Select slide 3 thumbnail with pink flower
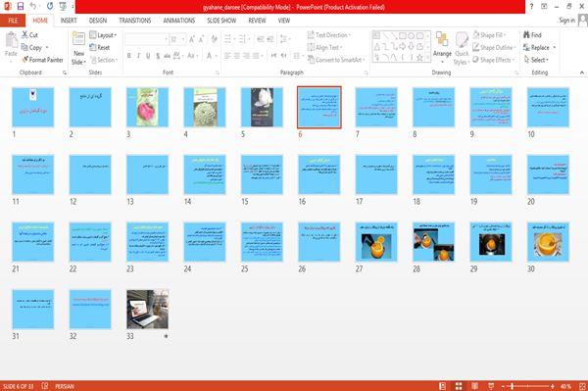This screenshot has width=588, height=391. (x=147, y=107)
